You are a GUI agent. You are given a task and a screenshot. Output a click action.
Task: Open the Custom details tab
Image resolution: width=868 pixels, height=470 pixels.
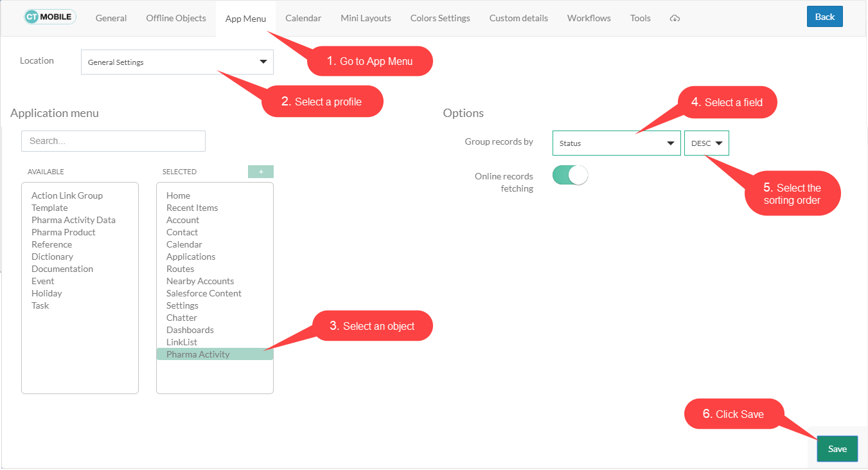518,18
